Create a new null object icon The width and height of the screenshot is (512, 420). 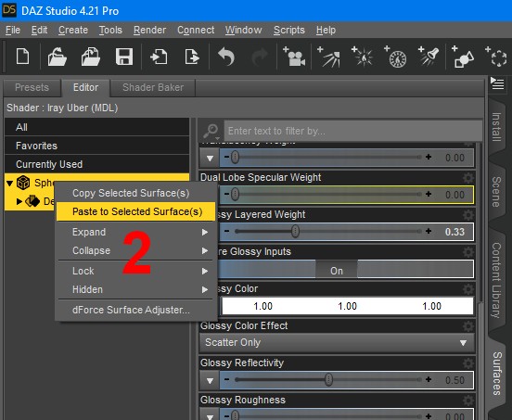point(496,57)
